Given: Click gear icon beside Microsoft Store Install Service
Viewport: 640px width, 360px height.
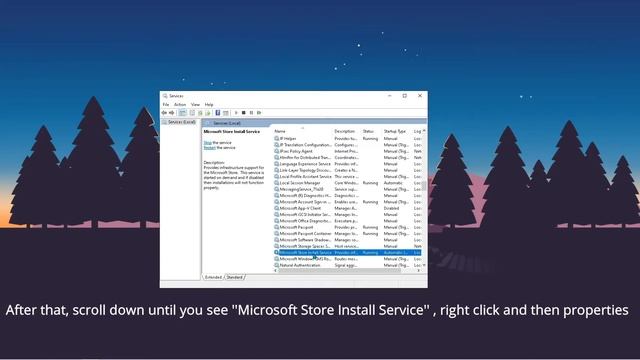Looking at the screenshot, I should pos(277,253).
